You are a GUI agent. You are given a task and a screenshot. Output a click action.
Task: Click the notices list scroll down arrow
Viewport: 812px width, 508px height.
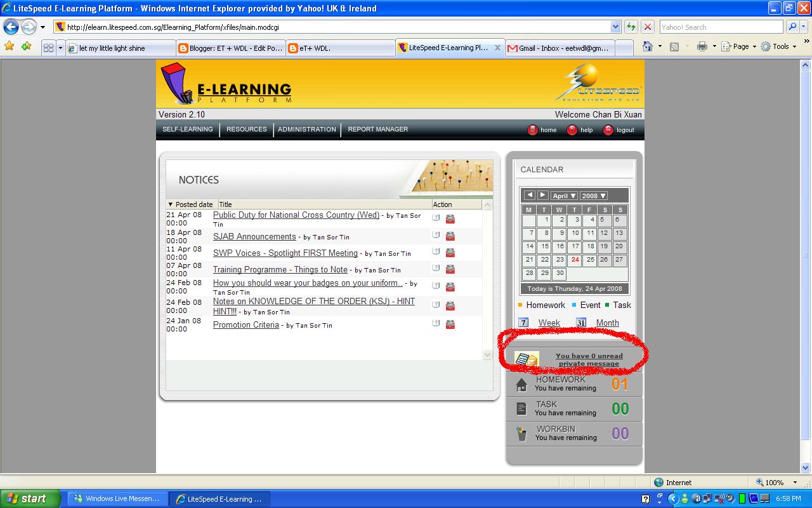[x=487, y=355]
